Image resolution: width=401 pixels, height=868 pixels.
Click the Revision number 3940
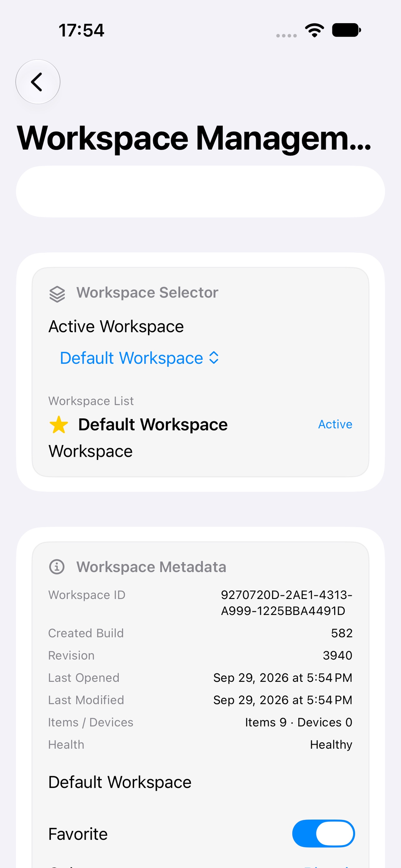point(338,656)
